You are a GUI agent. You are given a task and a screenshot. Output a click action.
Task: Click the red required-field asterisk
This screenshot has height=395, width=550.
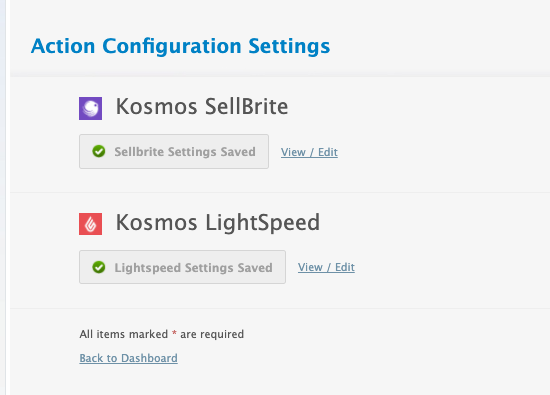(174, 333)
